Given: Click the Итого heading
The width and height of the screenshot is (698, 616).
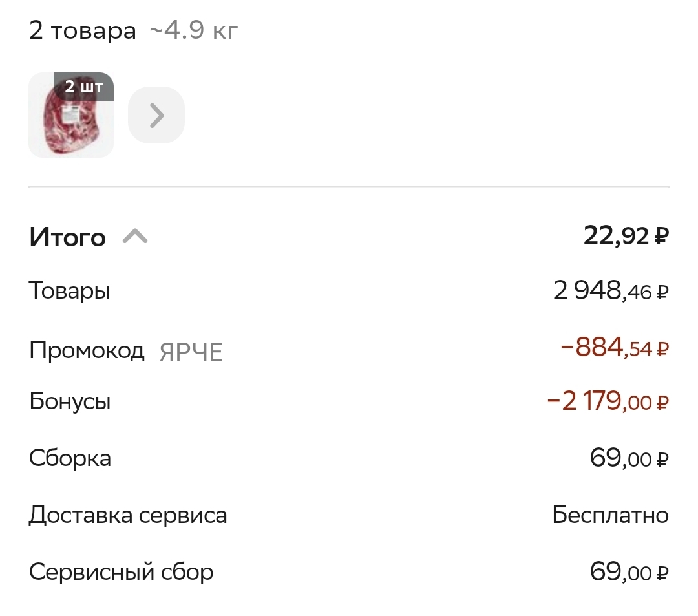Looking at the screenshot, I should tap(67, 237).
